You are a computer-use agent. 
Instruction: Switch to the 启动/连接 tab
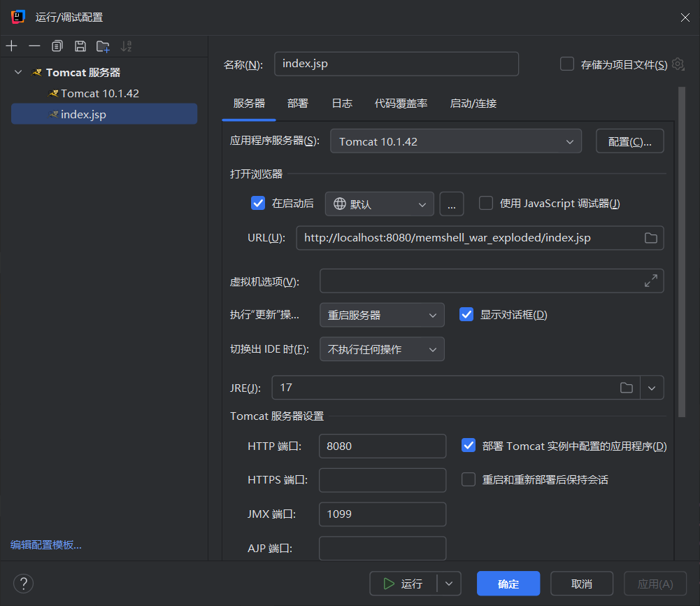pyautogui.click(x=473, y=104)
